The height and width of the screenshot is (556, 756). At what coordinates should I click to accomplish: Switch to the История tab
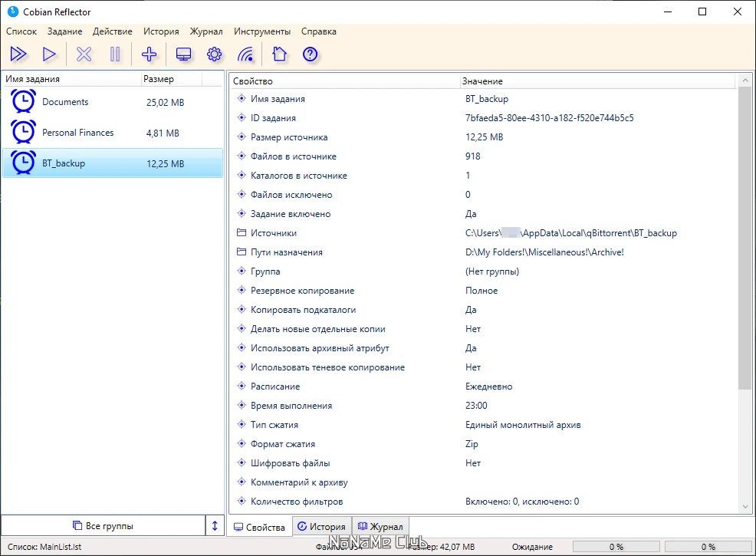(x=320, y=527)
